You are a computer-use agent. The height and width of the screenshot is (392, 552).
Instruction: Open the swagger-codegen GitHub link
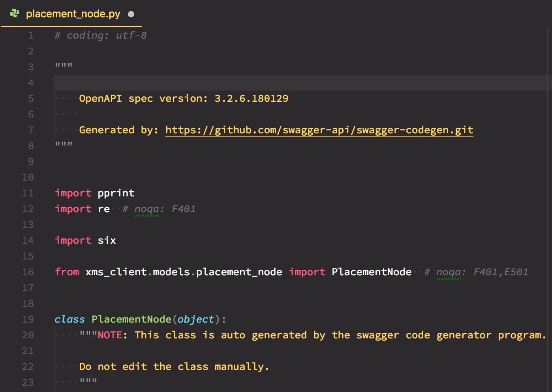point(319,130)
